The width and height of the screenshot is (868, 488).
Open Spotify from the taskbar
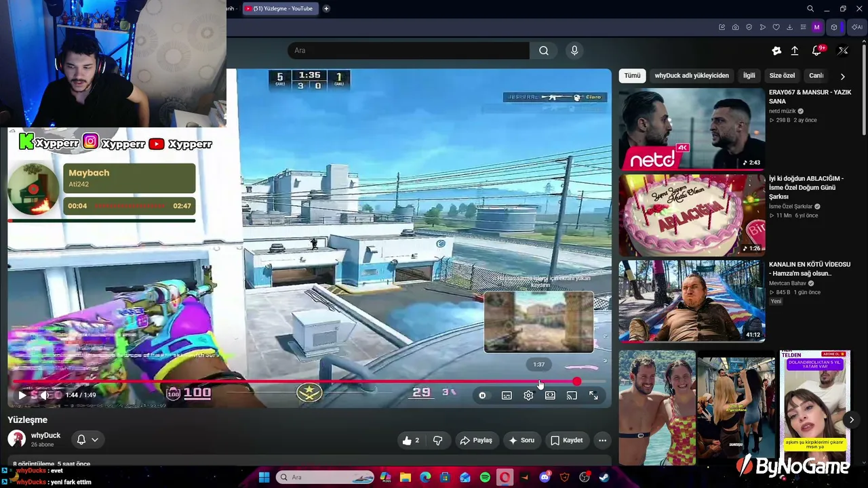(485, 477)
